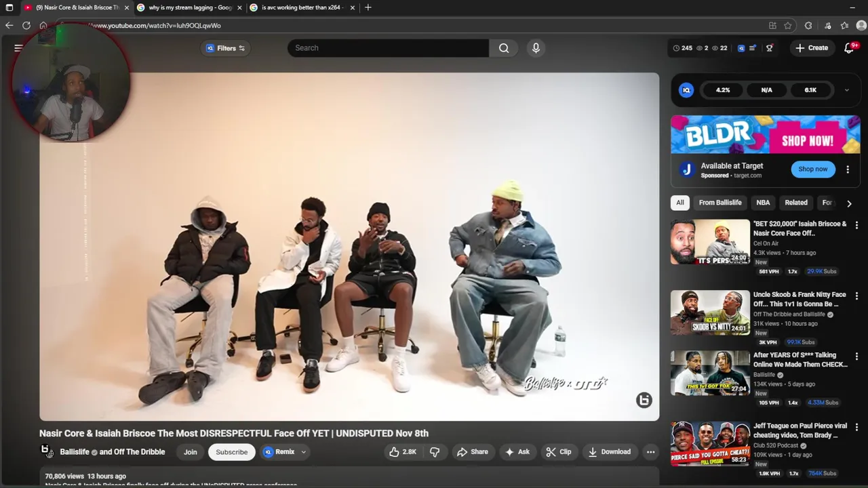Open options for the "After YEARS" video

(856, 357)
